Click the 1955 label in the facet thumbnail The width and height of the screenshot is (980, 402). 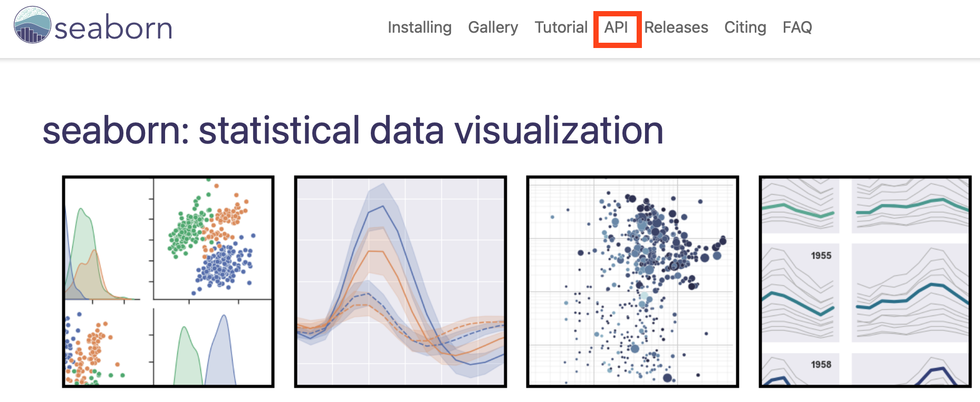[x=821, y=256]
